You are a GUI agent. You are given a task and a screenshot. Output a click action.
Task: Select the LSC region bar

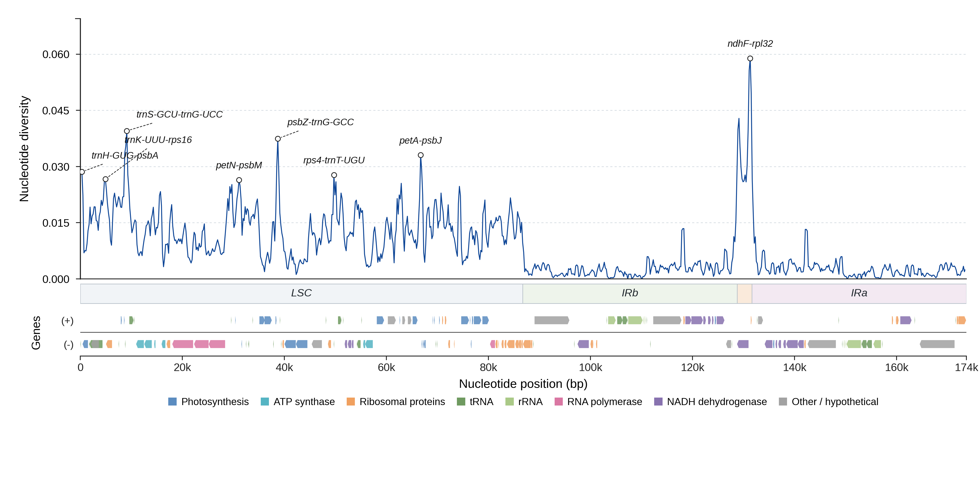coord(301,293)
